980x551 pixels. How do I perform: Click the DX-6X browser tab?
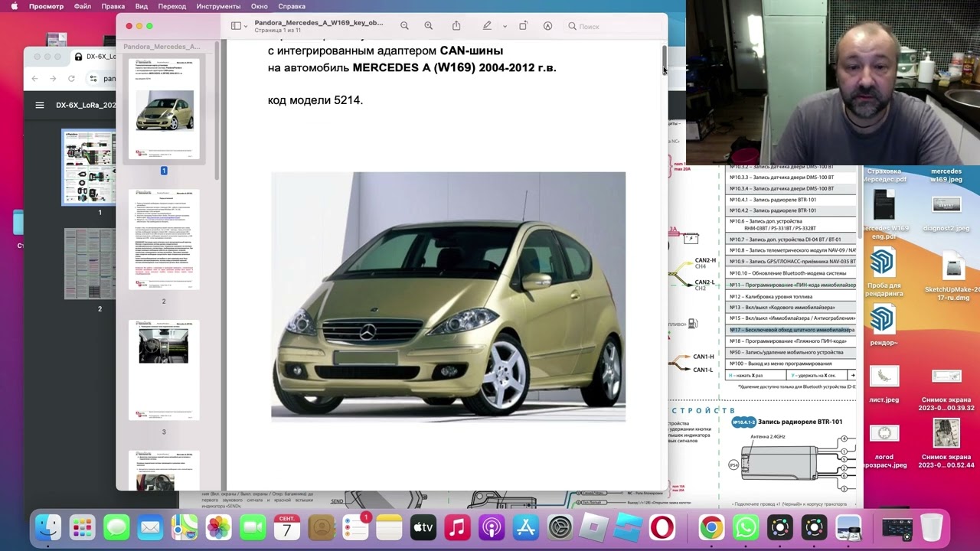(95, 57)
